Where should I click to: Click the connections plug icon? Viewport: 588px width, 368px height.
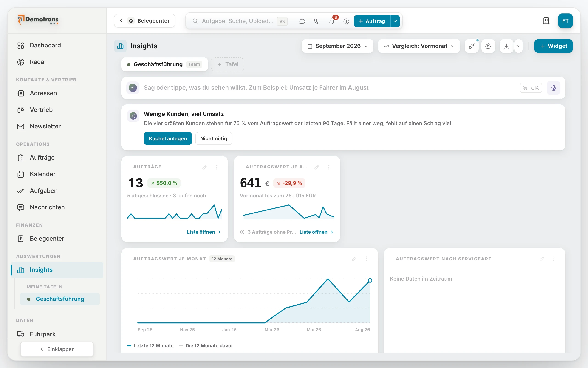coord(472,46)
